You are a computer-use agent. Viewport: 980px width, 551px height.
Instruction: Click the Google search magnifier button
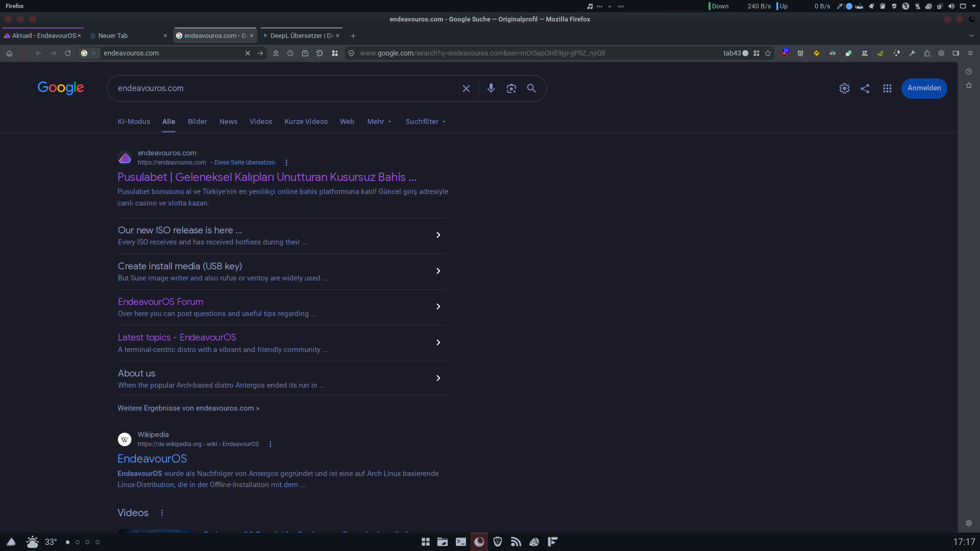531,88
